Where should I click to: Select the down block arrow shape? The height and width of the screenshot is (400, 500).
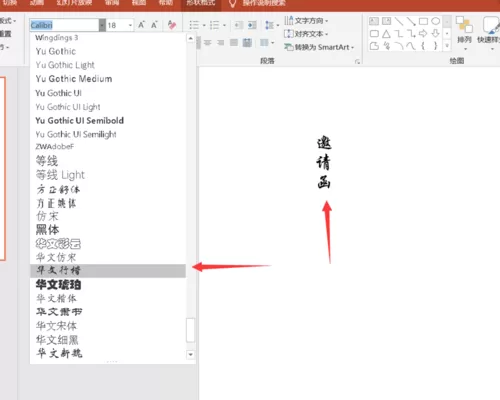(x=435, y=34)
